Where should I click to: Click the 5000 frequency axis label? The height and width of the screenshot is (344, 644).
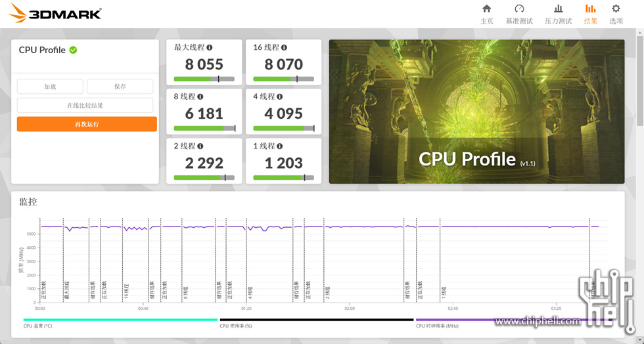click(32, 234)
